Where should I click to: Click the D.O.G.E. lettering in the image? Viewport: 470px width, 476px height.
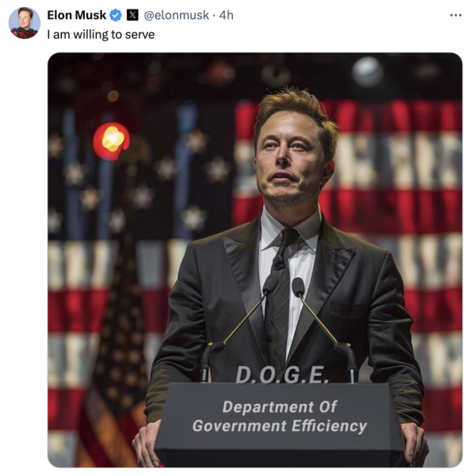click(x=282, y=374)
